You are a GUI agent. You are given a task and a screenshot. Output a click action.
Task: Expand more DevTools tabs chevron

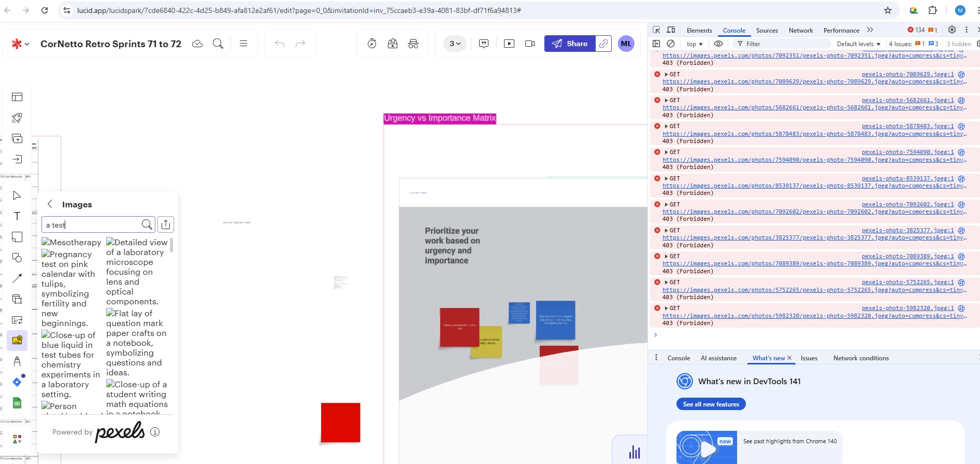[870, 30]
